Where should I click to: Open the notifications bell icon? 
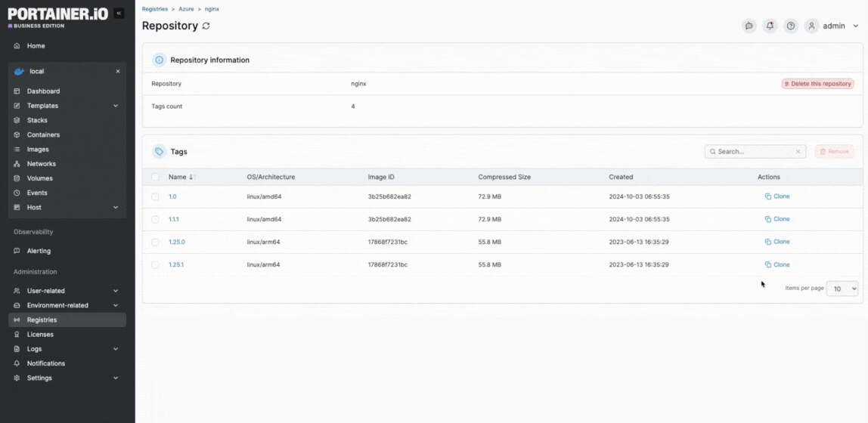click(770, 26)
